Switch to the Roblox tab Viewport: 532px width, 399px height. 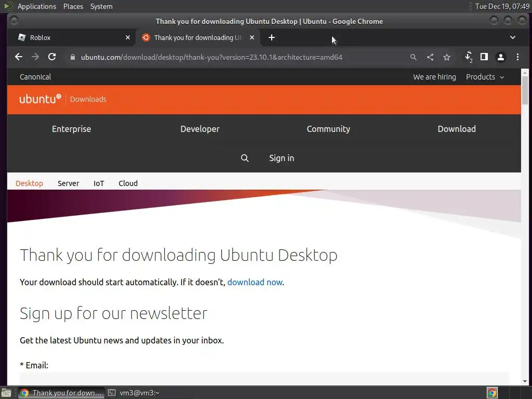click(x=71, y=37)
